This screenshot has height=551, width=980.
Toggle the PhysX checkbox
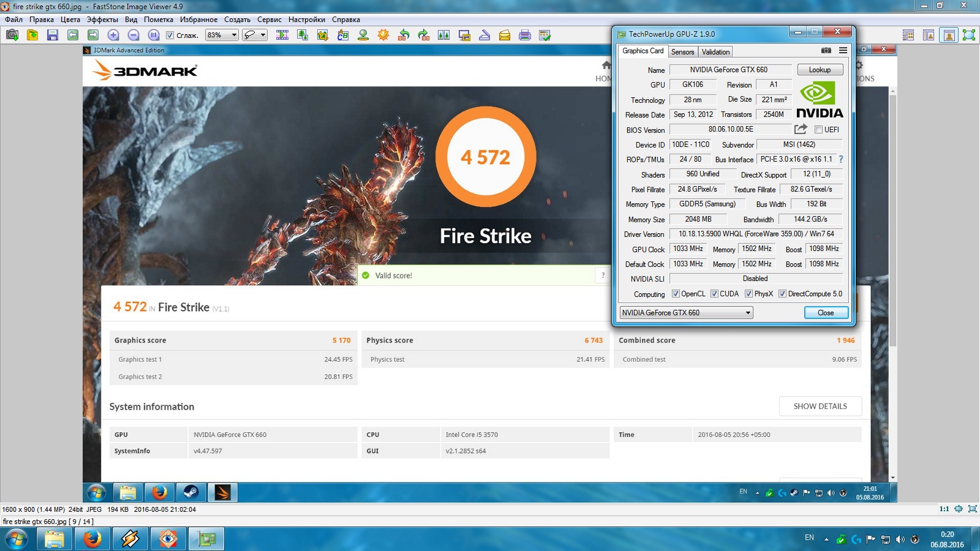(748, 294)
